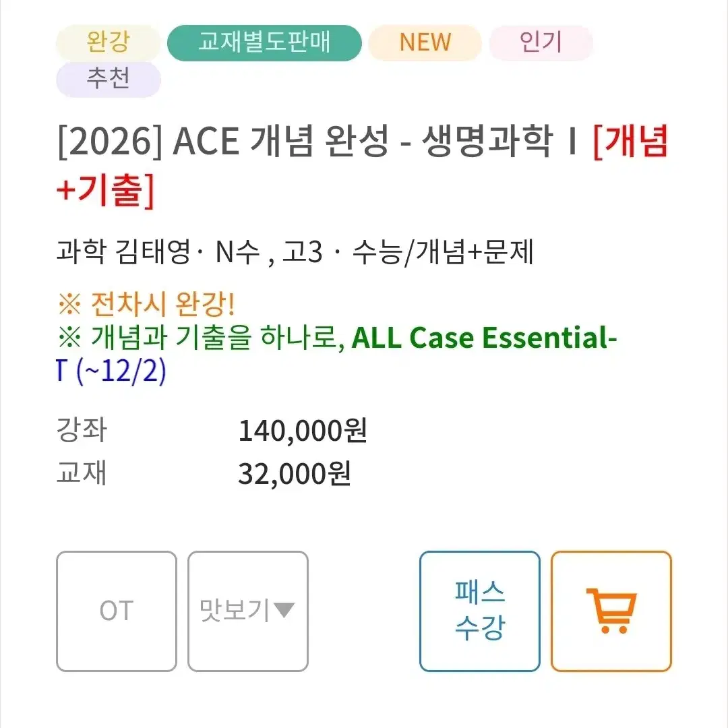Click the 교재 label
The image size is (728, 728).
82,473
